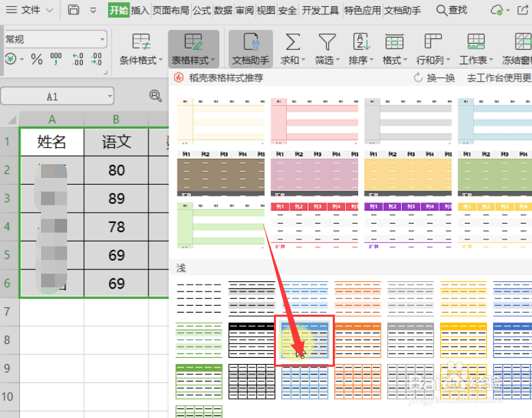The image size is (532, 418).
Task: Click the cell with value 80
Action: point(116,170)
